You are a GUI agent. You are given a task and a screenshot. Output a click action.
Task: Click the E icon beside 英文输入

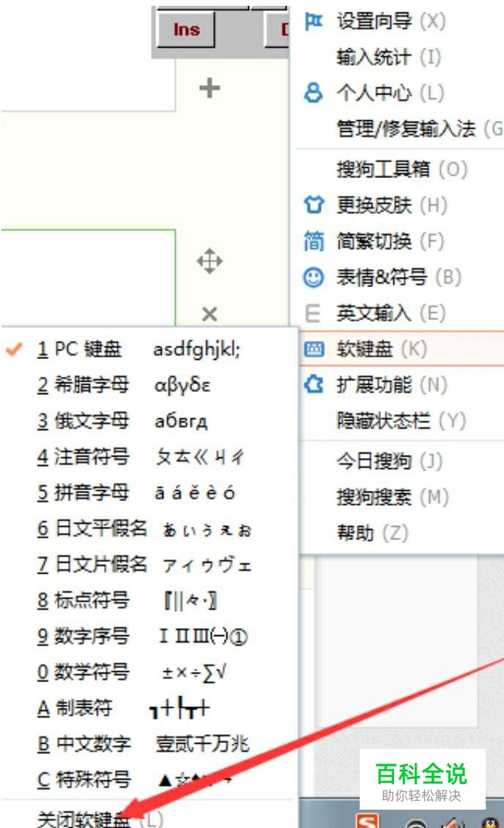tap(313, 313)
